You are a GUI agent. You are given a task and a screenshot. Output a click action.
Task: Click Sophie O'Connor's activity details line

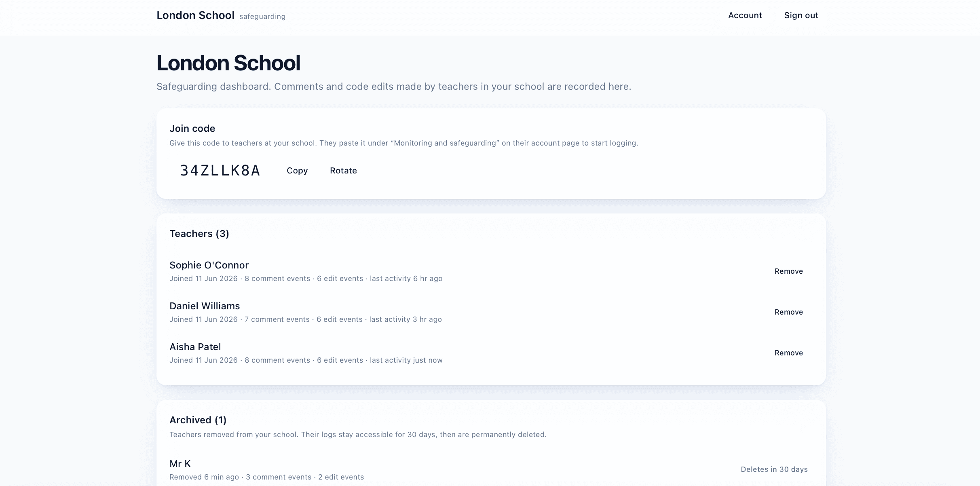click(306, 279)
